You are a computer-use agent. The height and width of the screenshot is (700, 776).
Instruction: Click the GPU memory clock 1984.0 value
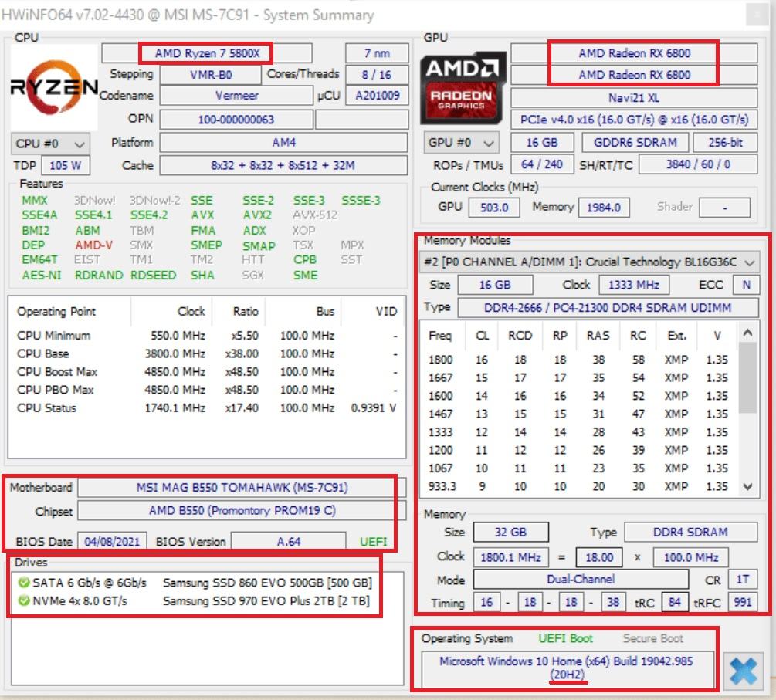[604, 208]
